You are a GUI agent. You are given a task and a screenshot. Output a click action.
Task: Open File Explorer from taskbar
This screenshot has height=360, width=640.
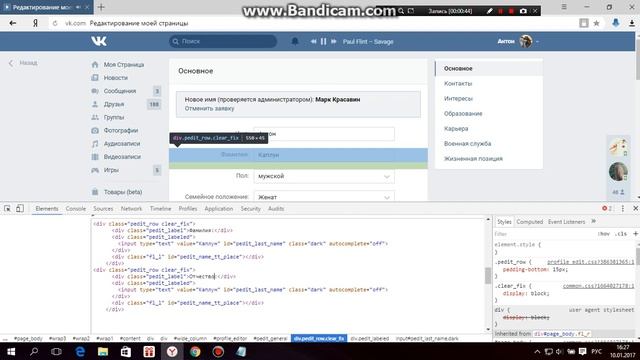pos(103,351)
